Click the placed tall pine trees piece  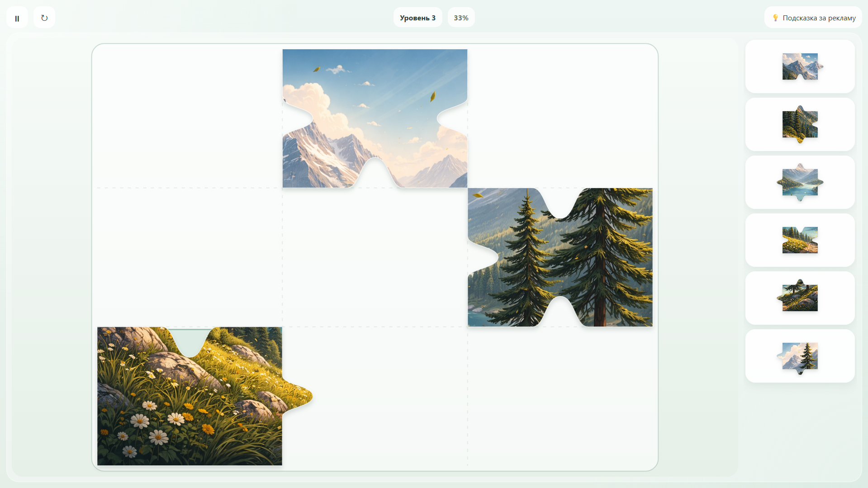[560, 257]
